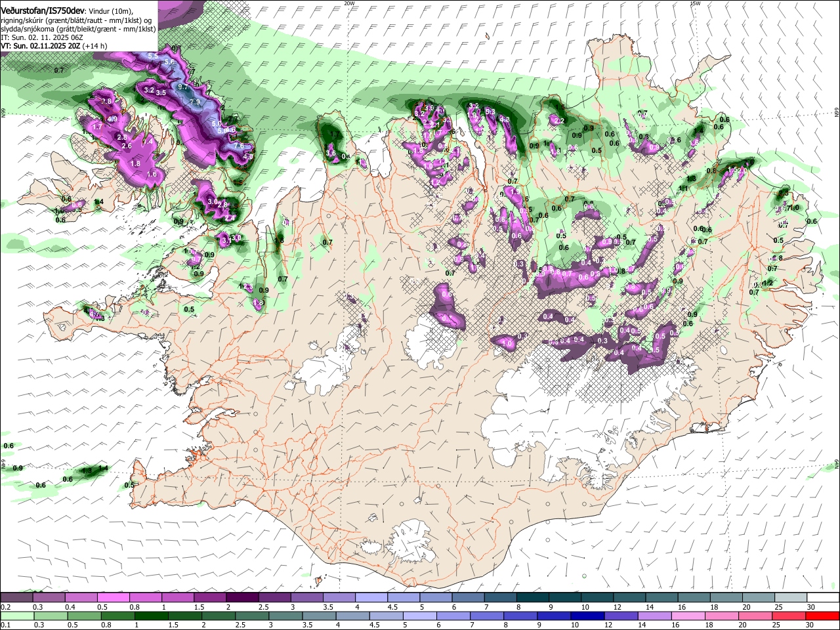The width and height of the screenshot is (840, 630).
Task: Click the white snow legend swatch labeled 30
Action: point(823,598)
